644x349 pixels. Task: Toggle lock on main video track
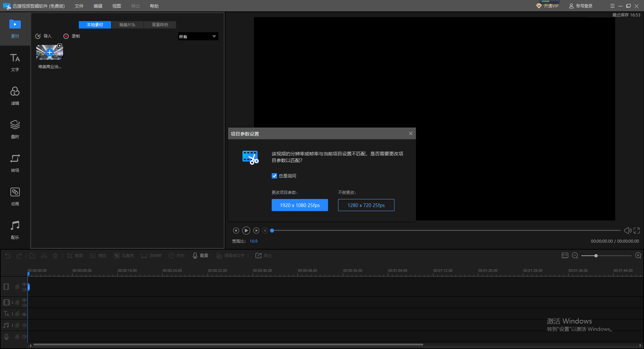[x=17, y=287]
